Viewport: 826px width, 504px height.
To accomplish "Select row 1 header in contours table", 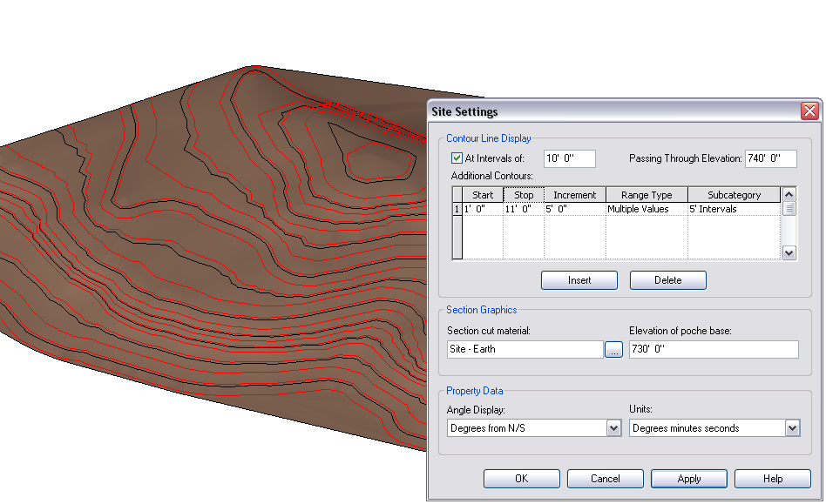I will pyautogui.click(x=457, y=209).
